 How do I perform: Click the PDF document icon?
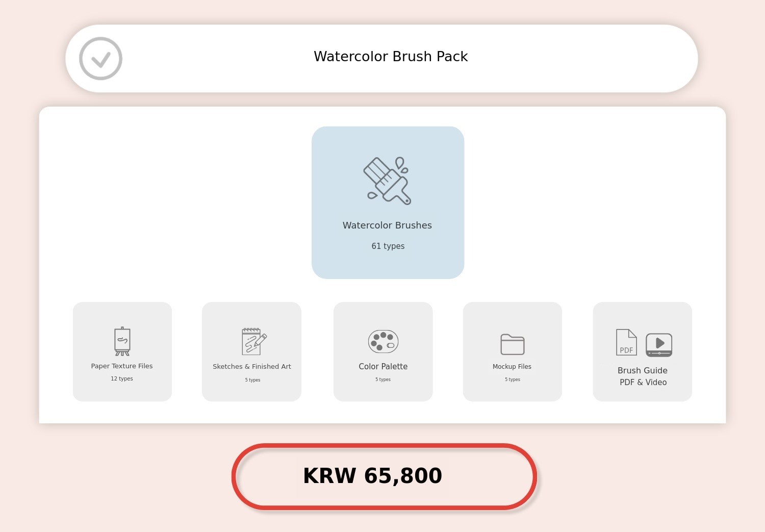point(626,342)
